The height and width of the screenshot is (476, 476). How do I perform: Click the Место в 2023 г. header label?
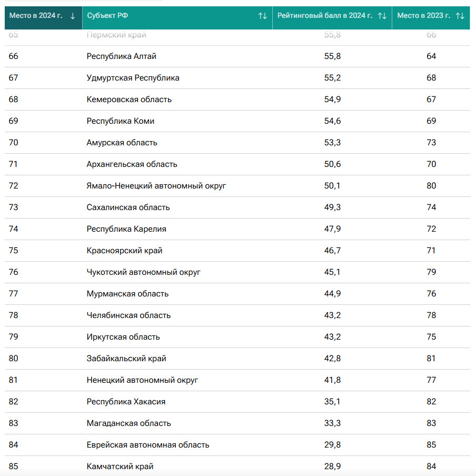click(423, 16)
